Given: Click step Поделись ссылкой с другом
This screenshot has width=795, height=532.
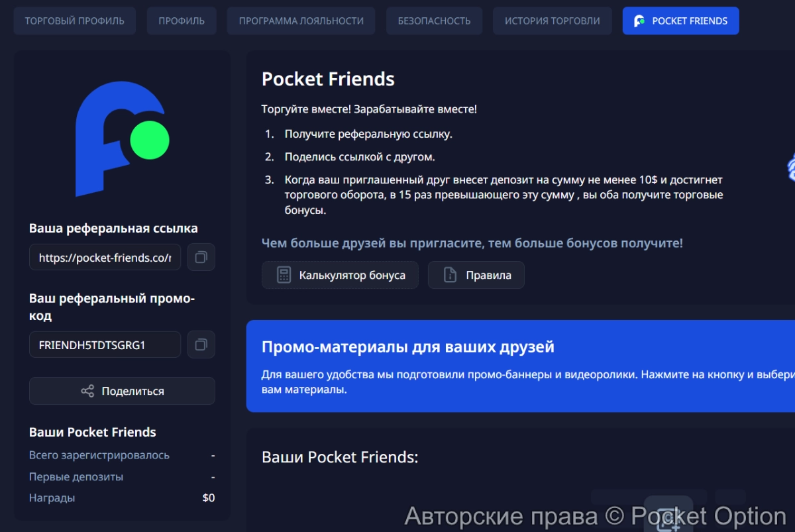Looking at the screenshot, I should pos(360,157).
